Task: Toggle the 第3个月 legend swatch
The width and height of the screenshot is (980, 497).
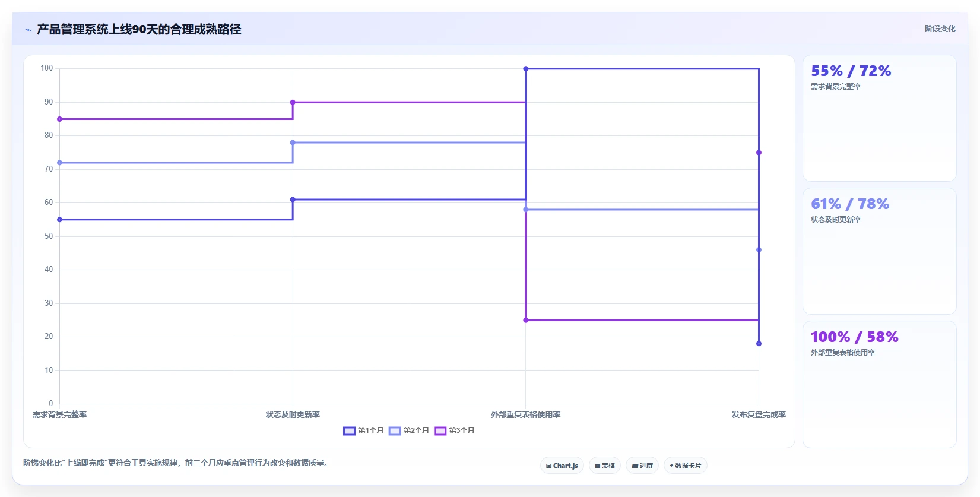Action: pyautogui.click(x=440, y=430)
